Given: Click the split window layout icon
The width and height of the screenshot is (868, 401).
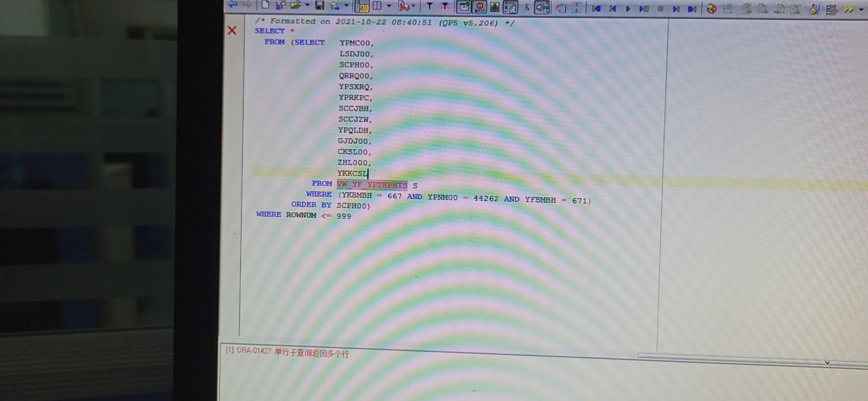Looking at the screenshot, I should 377,6.
